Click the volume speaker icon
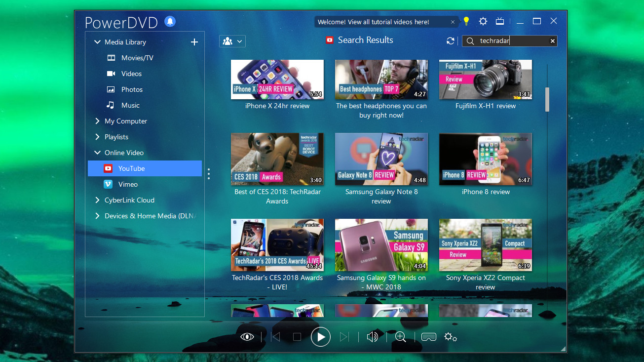Screen dimensions: 644x362 tap(373, 337)
